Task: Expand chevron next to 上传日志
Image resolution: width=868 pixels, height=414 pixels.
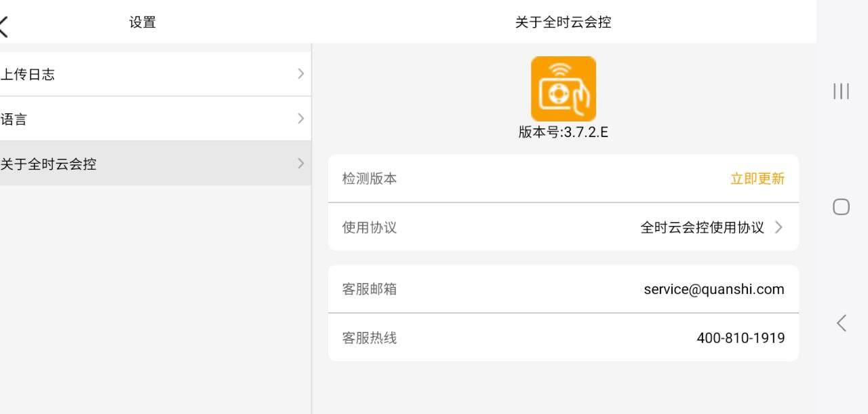Action: pyautogui.click(x=301, y=74)
